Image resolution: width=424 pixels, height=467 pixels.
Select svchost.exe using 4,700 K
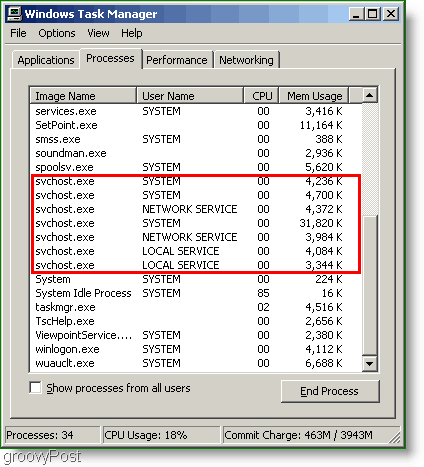[x=196, y=195]
